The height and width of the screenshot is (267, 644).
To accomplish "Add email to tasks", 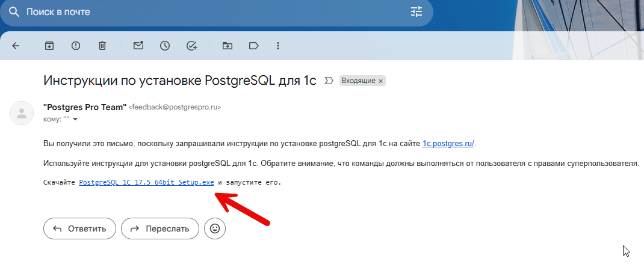I will pyautogui.click(x=192, y=46).
